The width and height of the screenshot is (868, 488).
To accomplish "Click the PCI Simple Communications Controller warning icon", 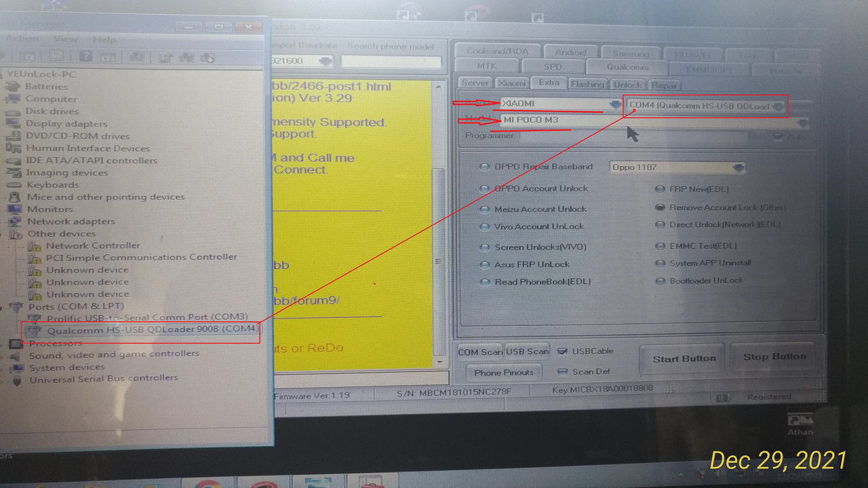I will [x=34, y=258].
